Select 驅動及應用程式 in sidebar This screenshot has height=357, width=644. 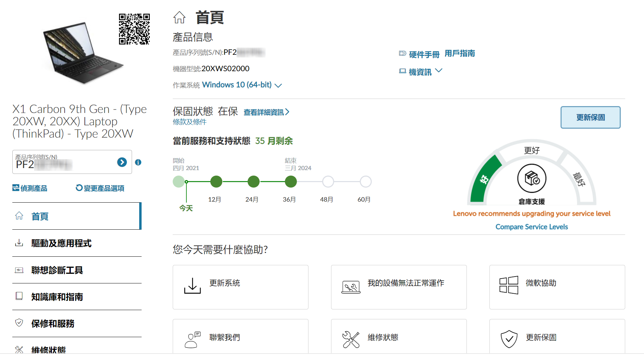pos(61,243)
